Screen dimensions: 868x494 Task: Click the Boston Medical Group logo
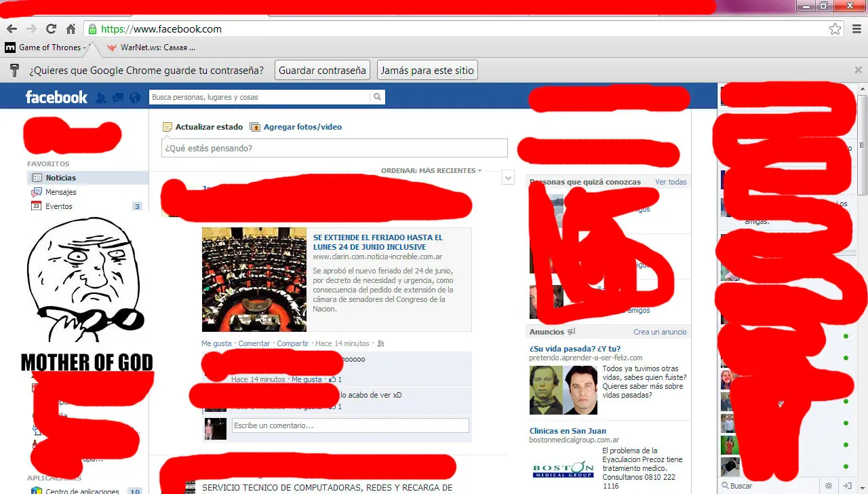coord(563,469)
